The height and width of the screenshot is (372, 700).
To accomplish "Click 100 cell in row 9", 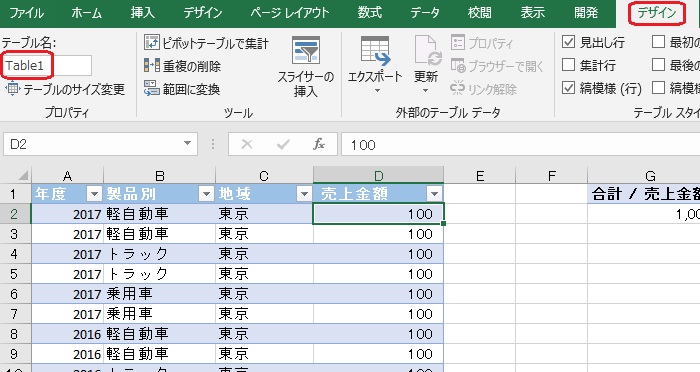I will tap(379, 354).
